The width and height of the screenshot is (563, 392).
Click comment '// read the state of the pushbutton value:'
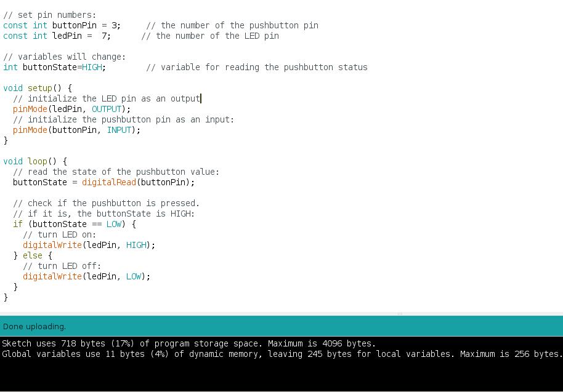116,172
